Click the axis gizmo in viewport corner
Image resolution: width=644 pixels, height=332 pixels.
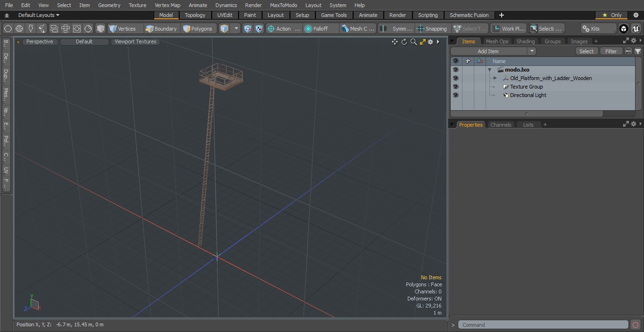32,303
